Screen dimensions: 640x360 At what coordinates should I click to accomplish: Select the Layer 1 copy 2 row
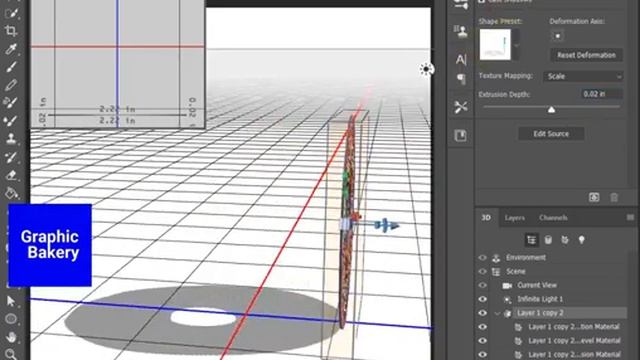551,313
